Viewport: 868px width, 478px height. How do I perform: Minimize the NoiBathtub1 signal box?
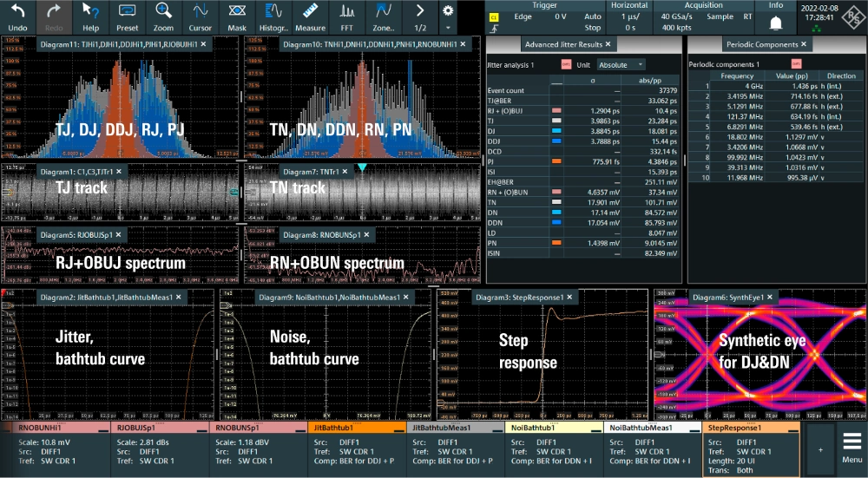597,429
